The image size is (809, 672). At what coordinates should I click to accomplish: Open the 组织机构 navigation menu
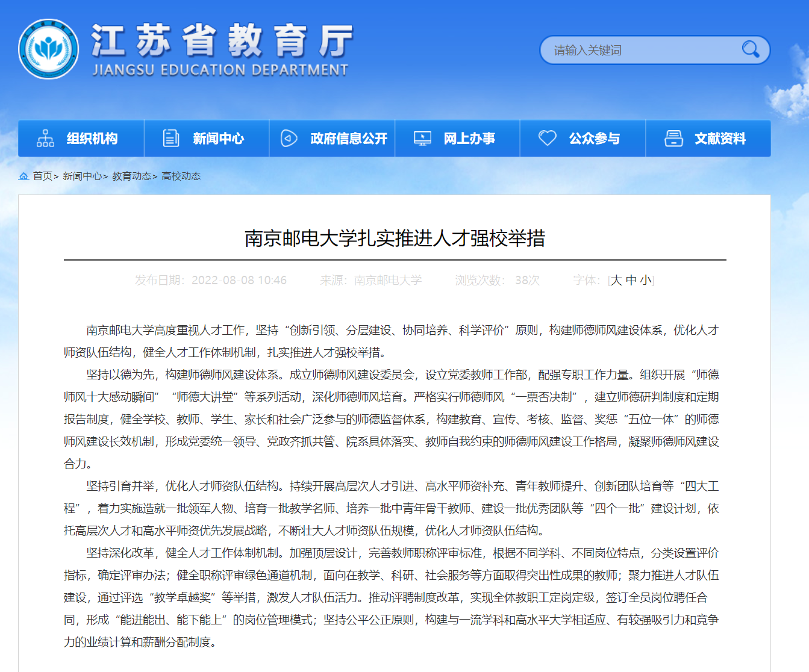(x=92, y=138)
